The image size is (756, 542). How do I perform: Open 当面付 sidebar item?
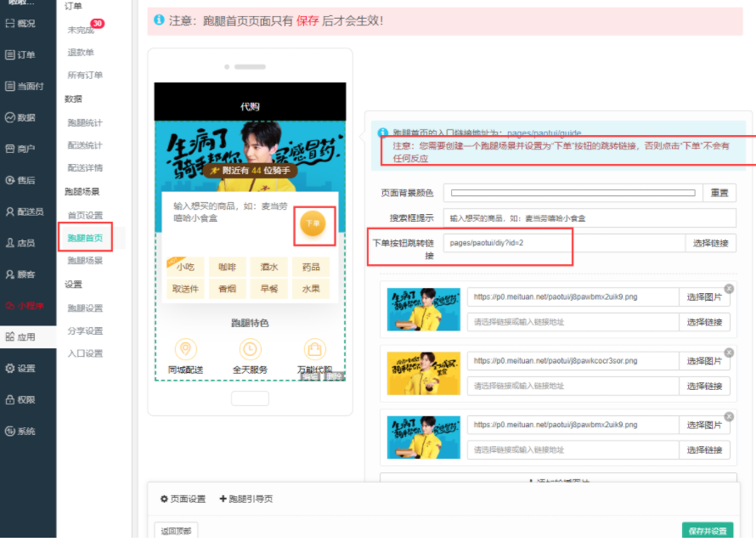click(24, 86)
